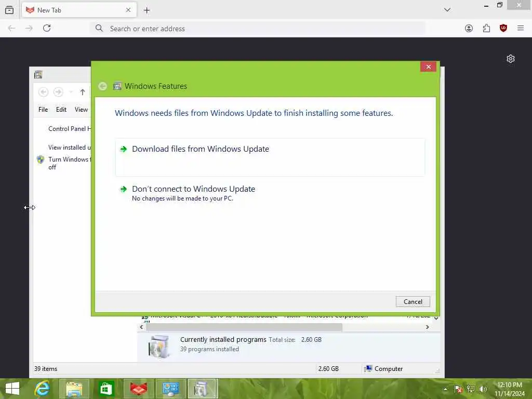Open the browser hamburger menu
Screen dimensions: 532x399
[x=521, y=28]
